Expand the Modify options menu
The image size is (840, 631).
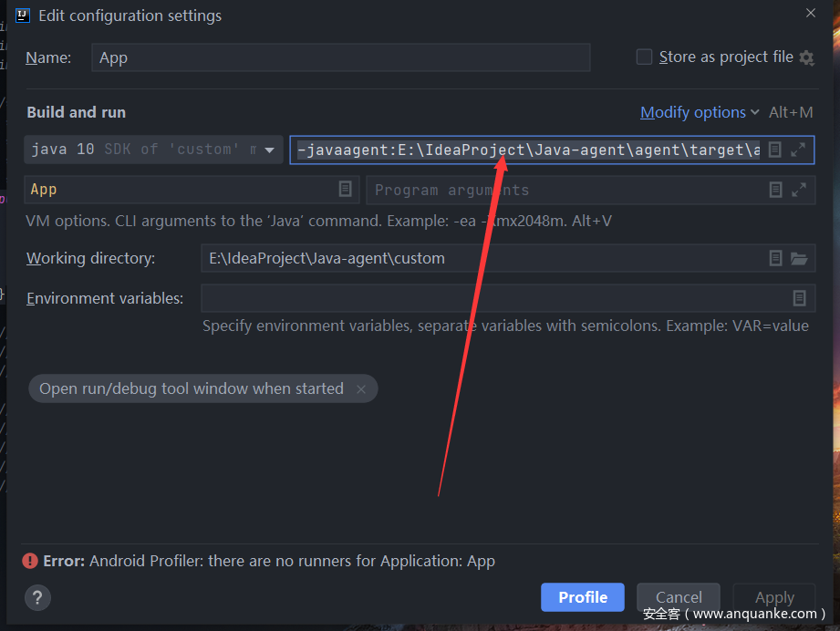pyautogui.click(x=699, y=112)
